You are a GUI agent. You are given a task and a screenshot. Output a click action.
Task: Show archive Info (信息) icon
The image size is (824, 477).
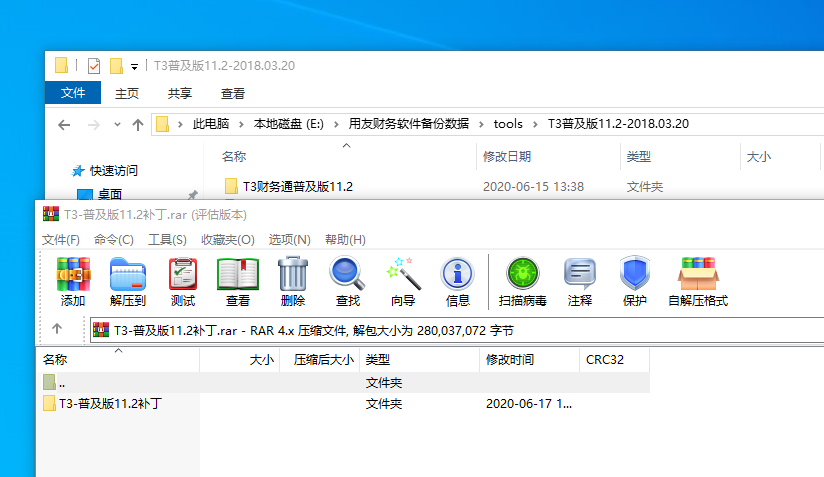(x=457, y=274)
